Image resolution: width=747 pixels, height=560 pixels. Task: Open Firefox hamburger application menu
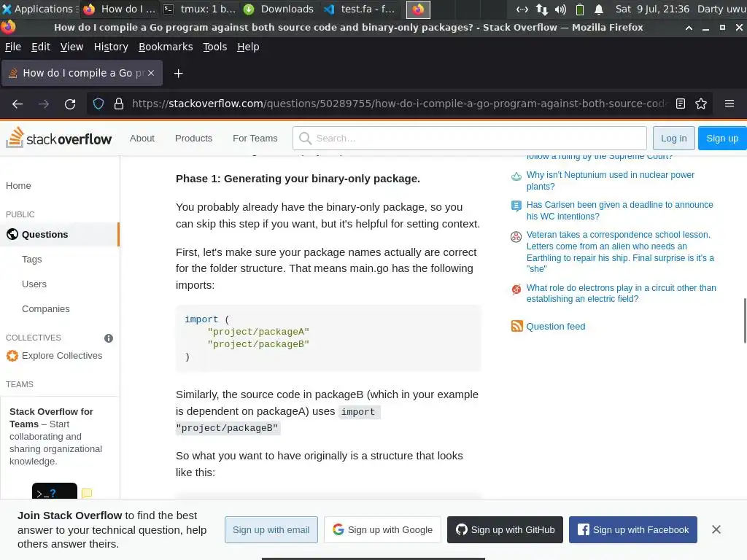[x=729, y=104]
